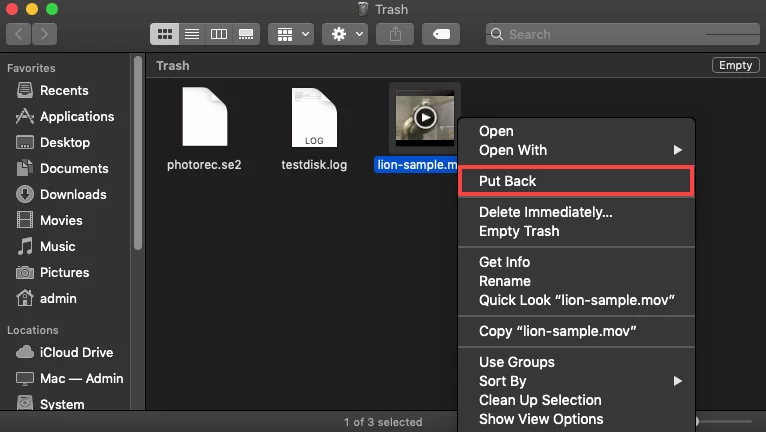Open the group-by items dropdown
Screen dimensions: 766x432
click(291, 34)
